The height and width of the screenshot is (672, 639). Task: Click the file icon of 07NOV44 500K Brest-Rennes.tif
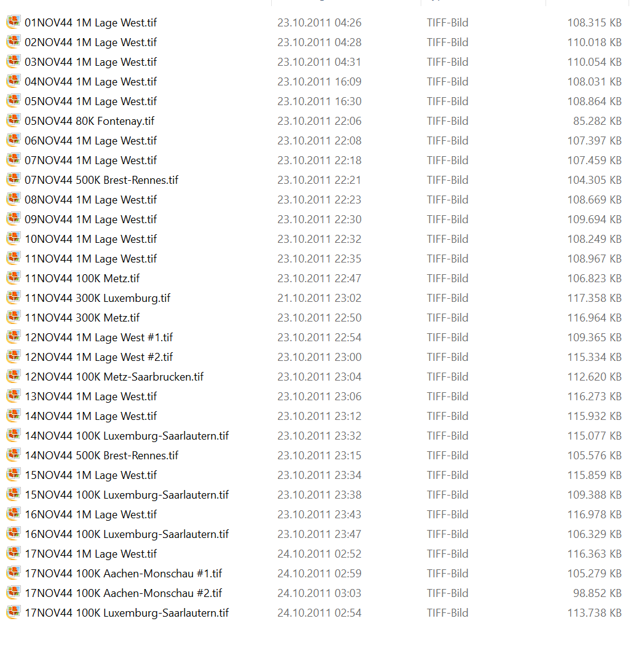14,180
